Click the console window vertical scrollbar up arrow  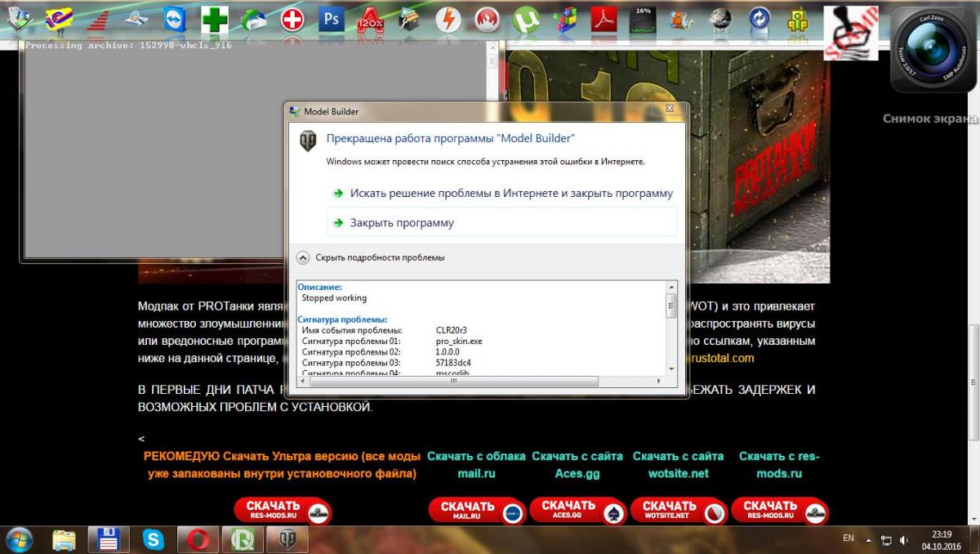pos(492,47)
